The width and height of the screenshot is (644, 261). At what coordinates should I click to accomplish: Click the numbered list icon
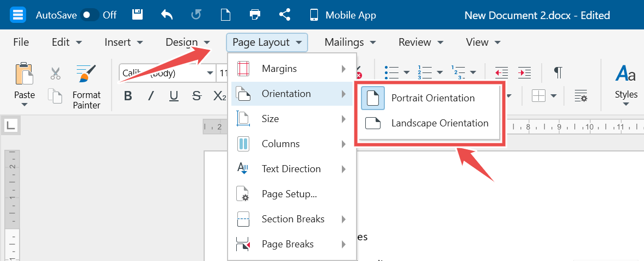point(425,72)
